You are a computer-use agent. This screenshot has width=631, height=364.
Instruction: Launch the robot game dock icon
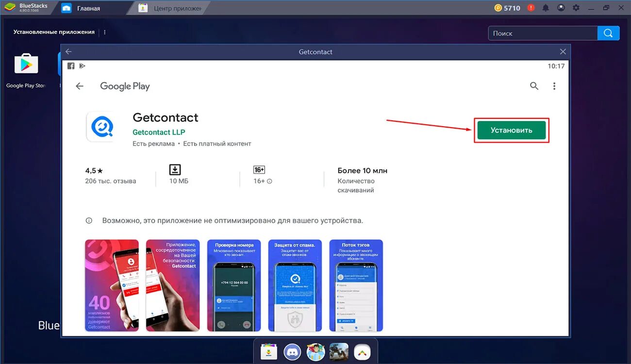point(339,352)
